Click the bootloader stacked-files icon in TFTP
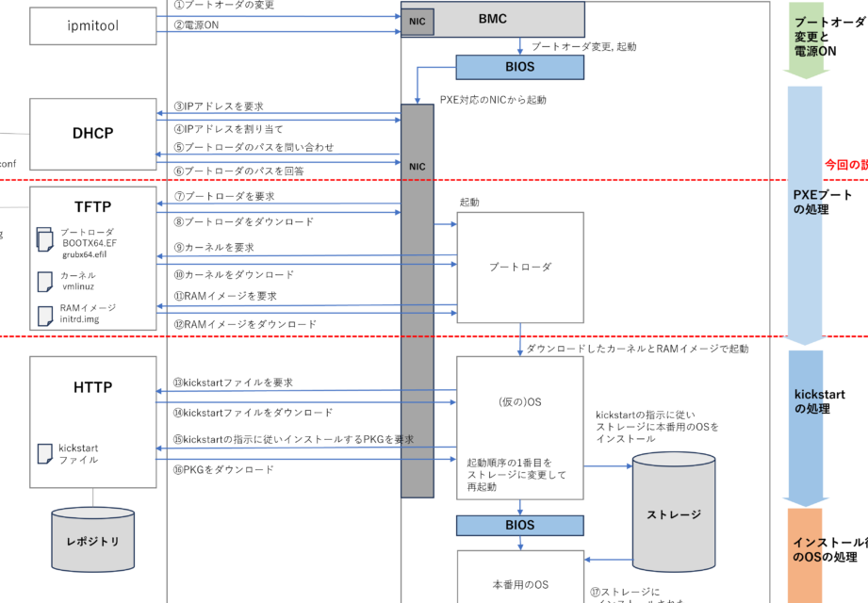Image resolution: width=868 pixels, height=603 pixels. coord(44,239)
